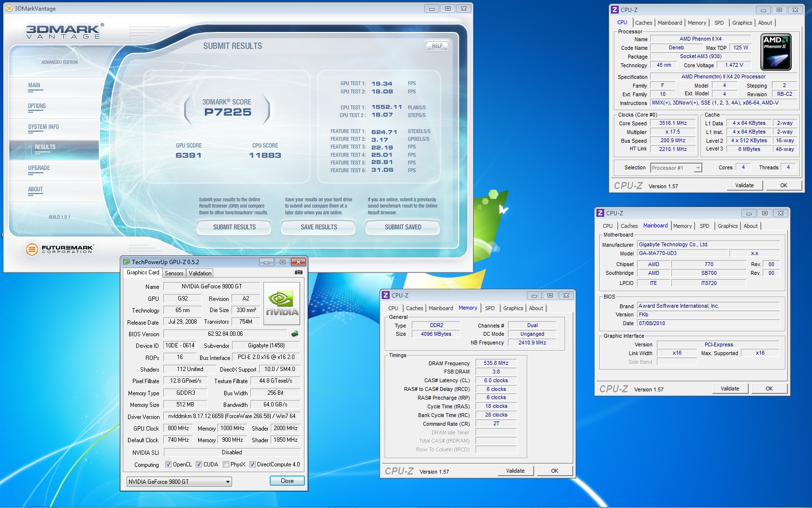Open About in the 3DMark Vantage sidebar

coord(35,190)
